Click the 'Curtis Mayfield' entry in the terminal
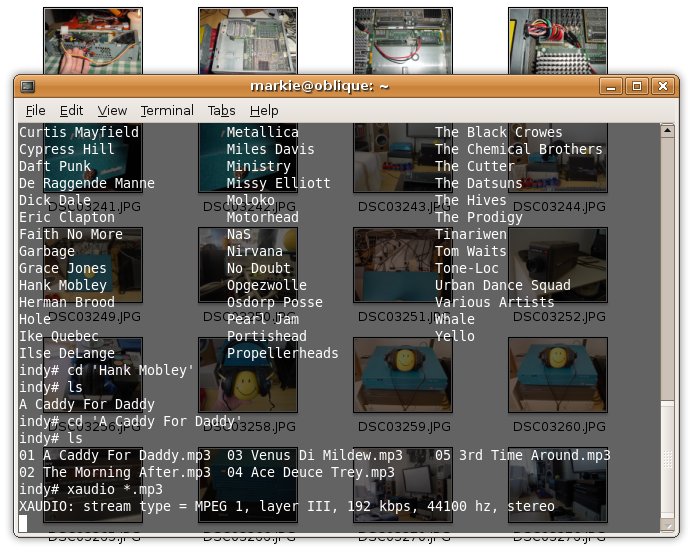 pos(79,132)
